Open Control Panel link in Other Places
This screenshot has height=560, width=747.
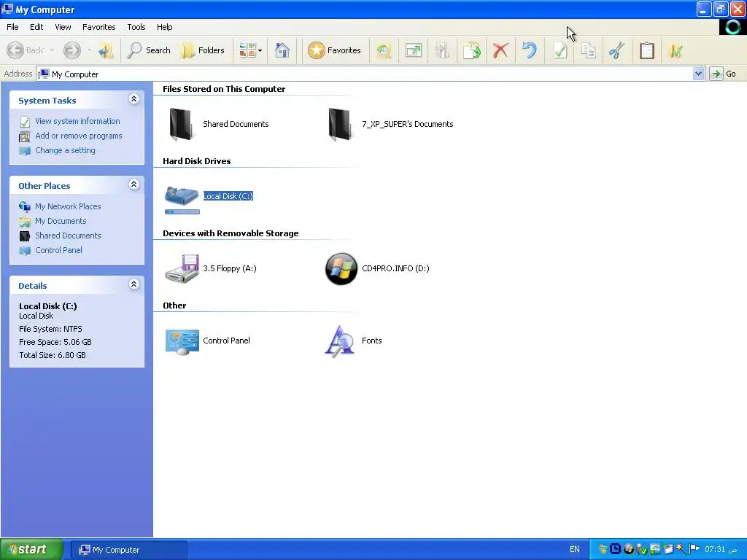pos(58,250)
